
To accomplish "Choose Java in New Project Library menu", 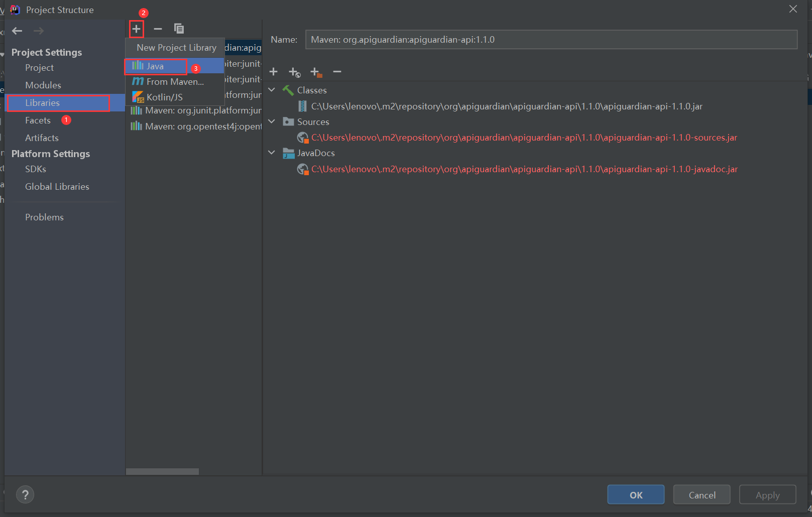I will point(174,66).
